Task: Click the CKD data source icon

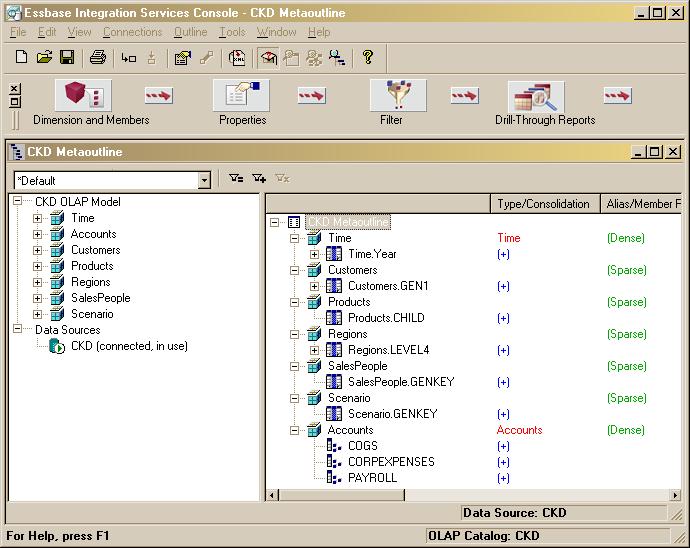Action: pyautogui.click(x=57, y=346)
